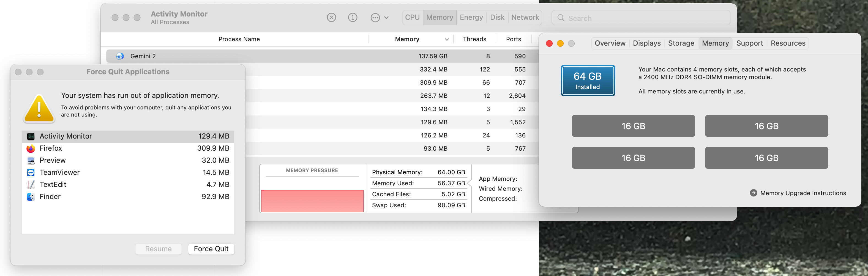The image size is (868, 276).
Task: Open the Support tab
Action: tap(749, 43)
